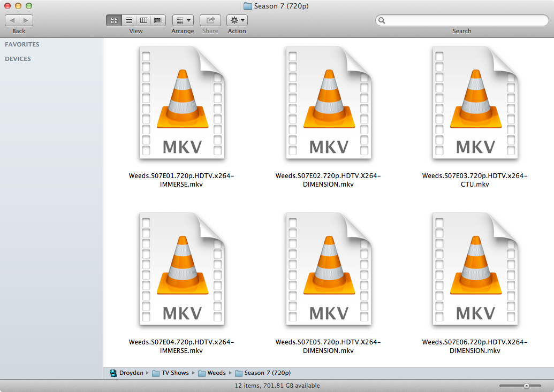Switch to column view
The height and width of the screenshot is (392, 554).
coord(144,20)
